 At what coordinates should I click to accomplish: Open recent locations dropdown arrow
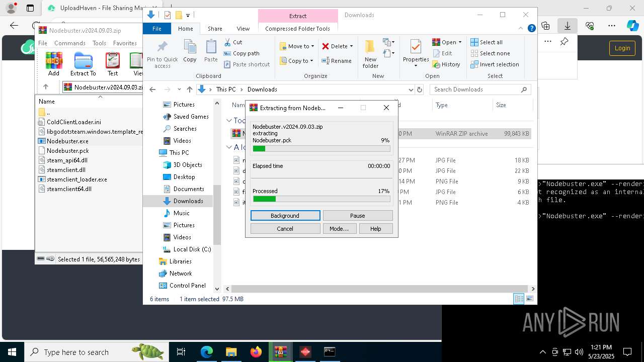coord(179,89)
